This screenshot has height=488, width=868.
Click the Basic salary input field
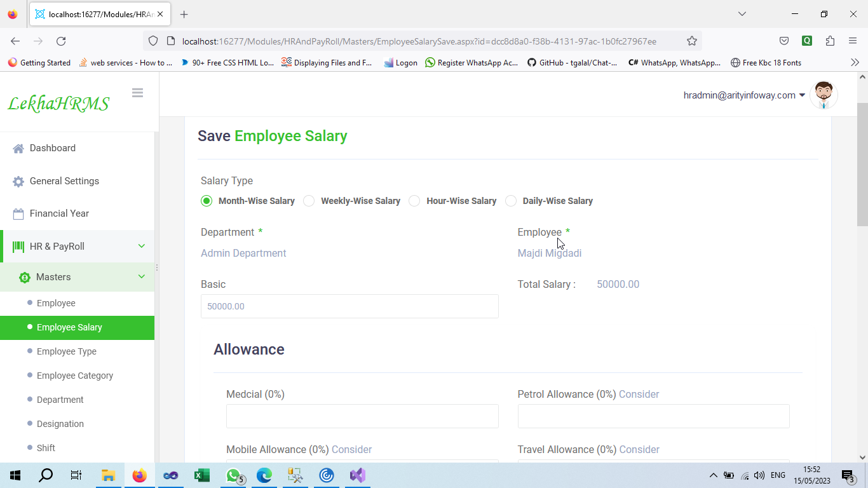tap(349, 306)
